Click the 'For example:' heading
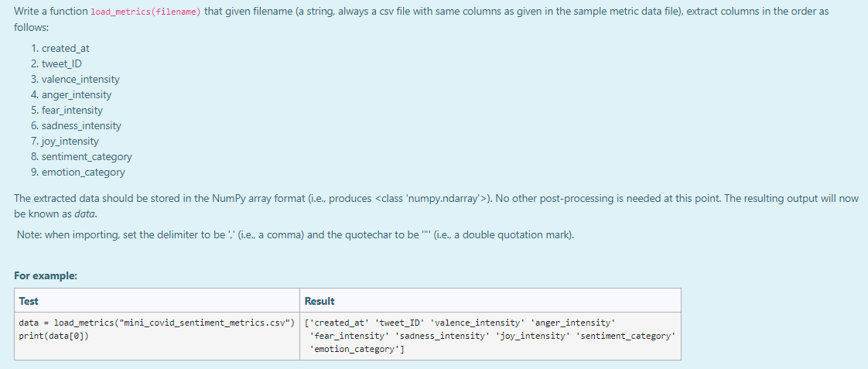The width and height of the screenshot is (868, 369). click(x=46, y=275)
